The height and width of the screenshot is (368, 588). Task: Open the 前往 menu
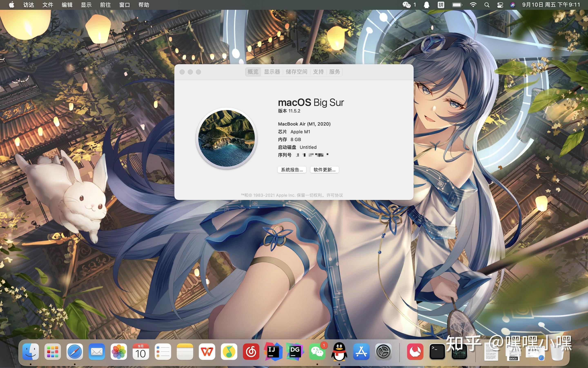click(x=105, y=5)
